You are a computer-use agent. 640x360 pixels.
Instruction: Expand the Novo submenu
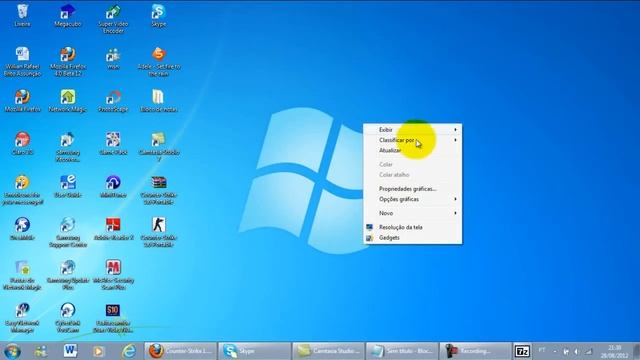click(413, 213)
